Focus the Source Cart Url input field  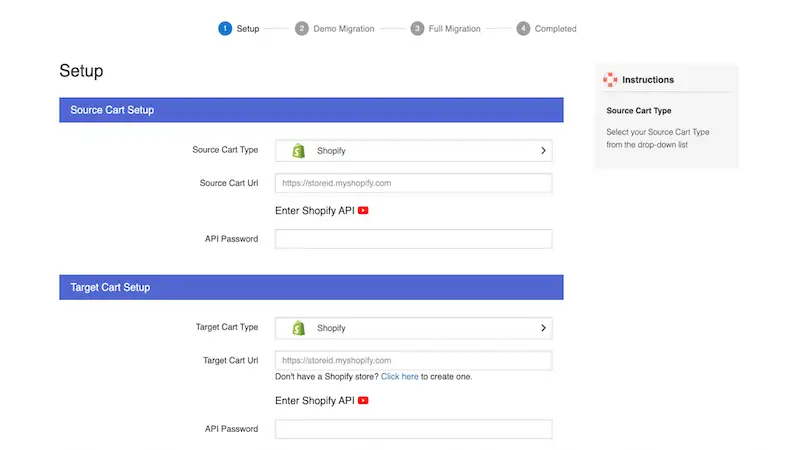point(413,183)
